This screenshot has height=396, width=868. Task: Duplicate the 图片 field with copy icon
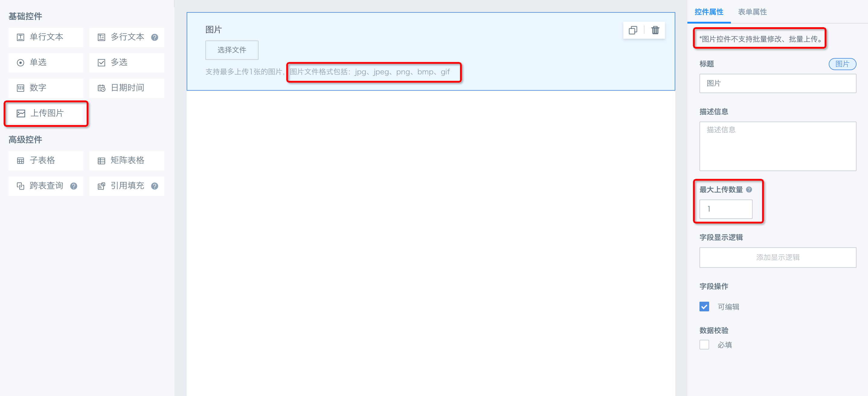[x=633, y=30]
